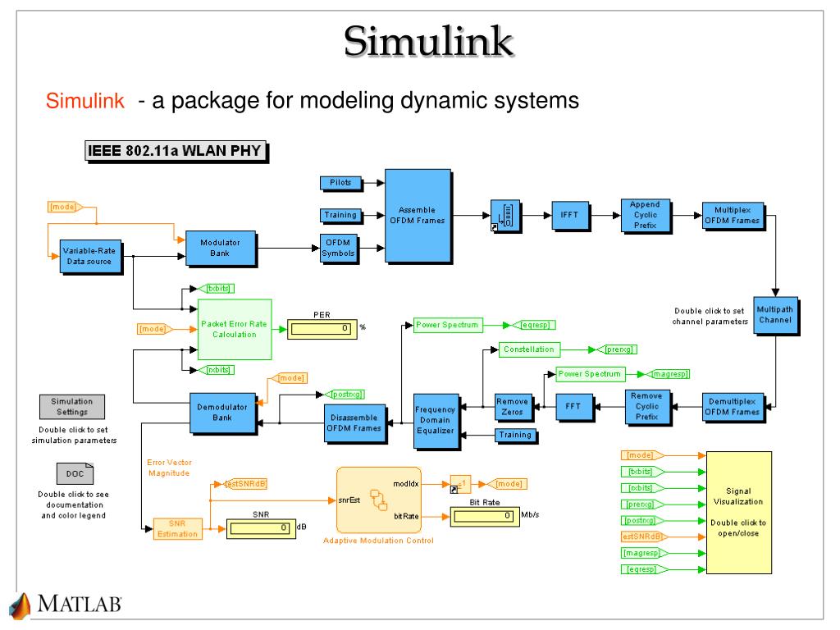This screenshot has height=630, width=840.
Task: Select the Variable-Rate Data source block
Action: point(90,257)
